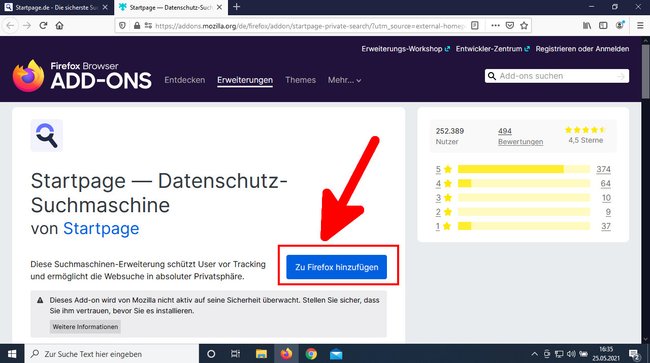
Task: Open the Entdecken navigation item
Action: (184, 80)
